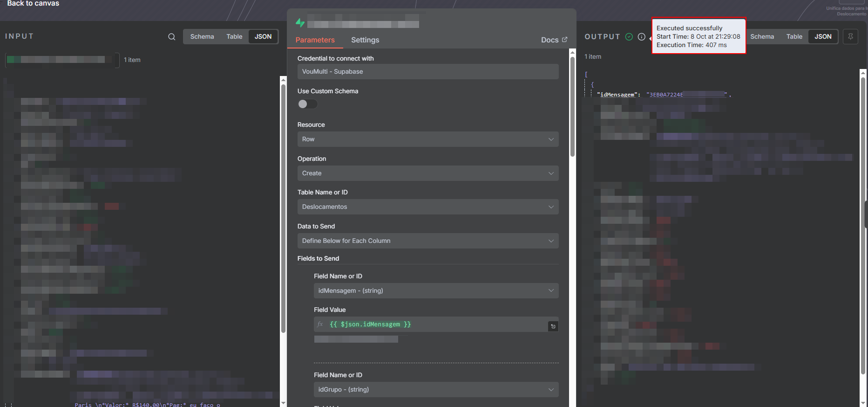
Task: Switch to the Settings tab
Action: pos(365,40)
